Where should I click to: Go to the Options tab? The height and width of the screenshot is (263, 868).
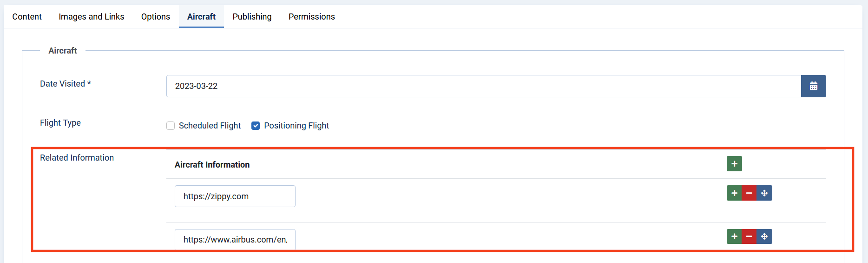[156, 17]
